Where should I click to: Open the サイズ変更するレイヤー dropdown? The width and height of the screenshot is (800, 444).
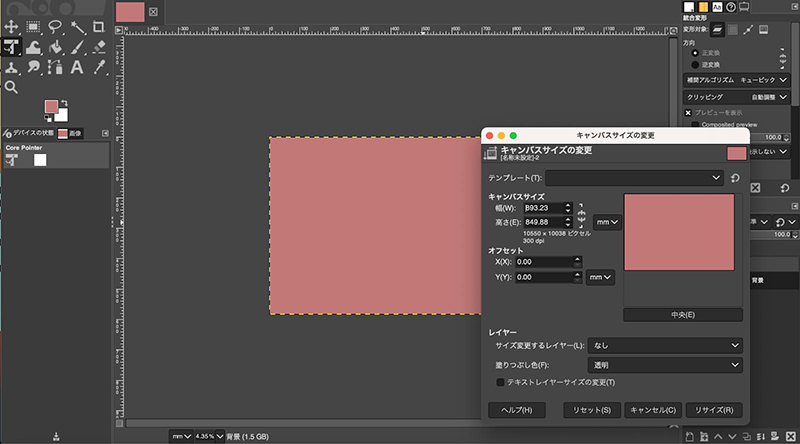[x=665, y=346]
